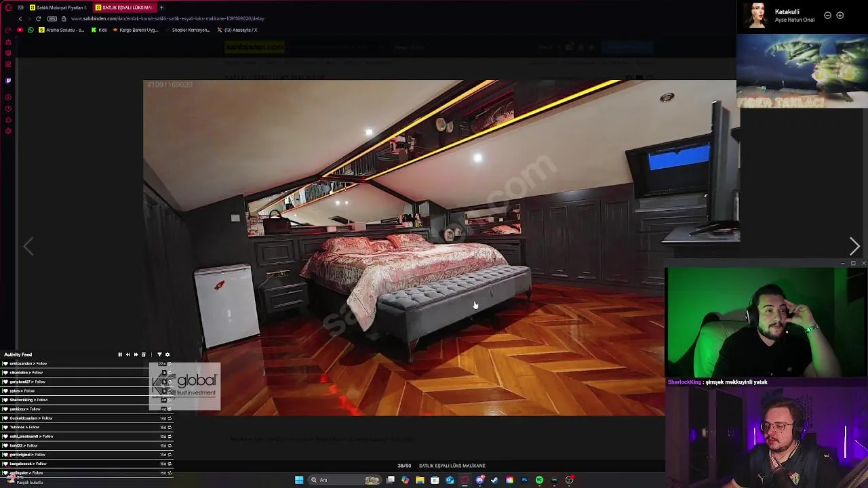This screenshot has width=868, height=488.
Task: Toggle the VPN badge in address bar
Action: (52, 18)
